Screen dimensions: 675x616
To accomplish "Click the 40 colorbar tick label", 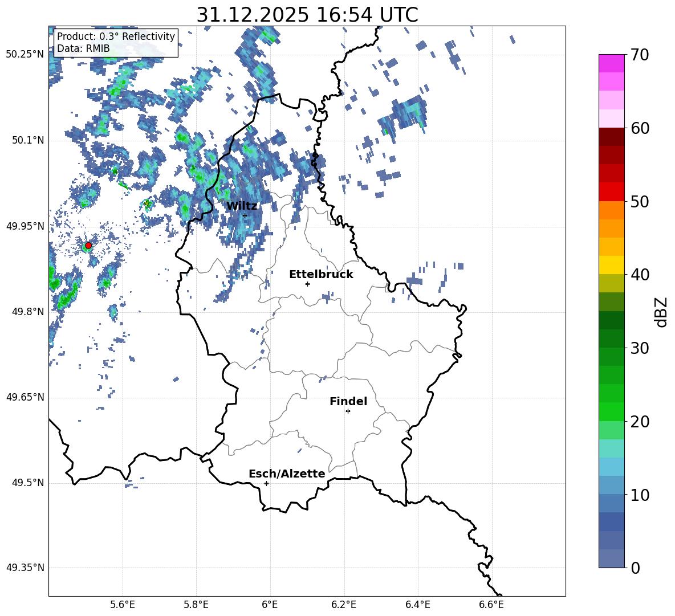I will coord(640,275).
